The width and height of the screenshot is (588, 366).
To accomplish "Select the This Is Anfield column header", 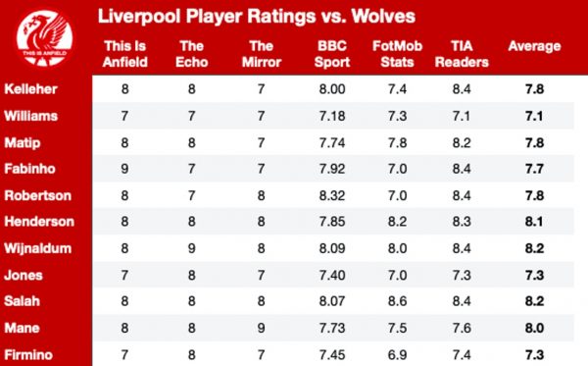I will (124, 54).
